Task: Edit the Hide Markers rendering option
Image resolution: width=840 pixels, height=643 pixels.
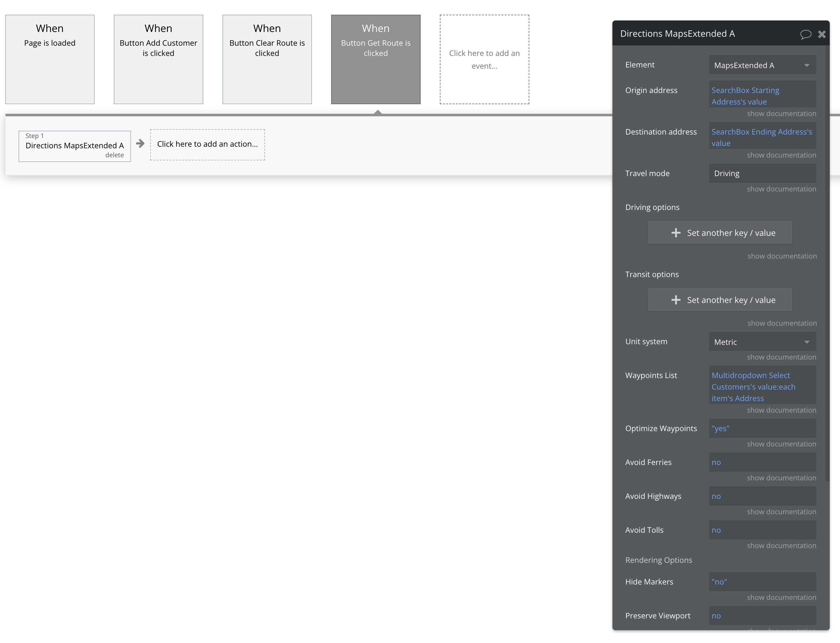Action: (762, 581)
